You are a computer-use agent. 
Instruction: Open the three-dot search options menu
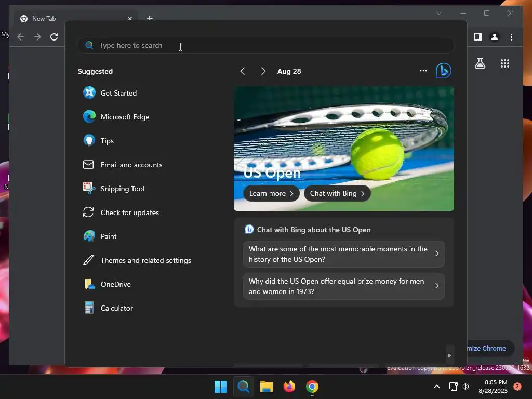423,71
